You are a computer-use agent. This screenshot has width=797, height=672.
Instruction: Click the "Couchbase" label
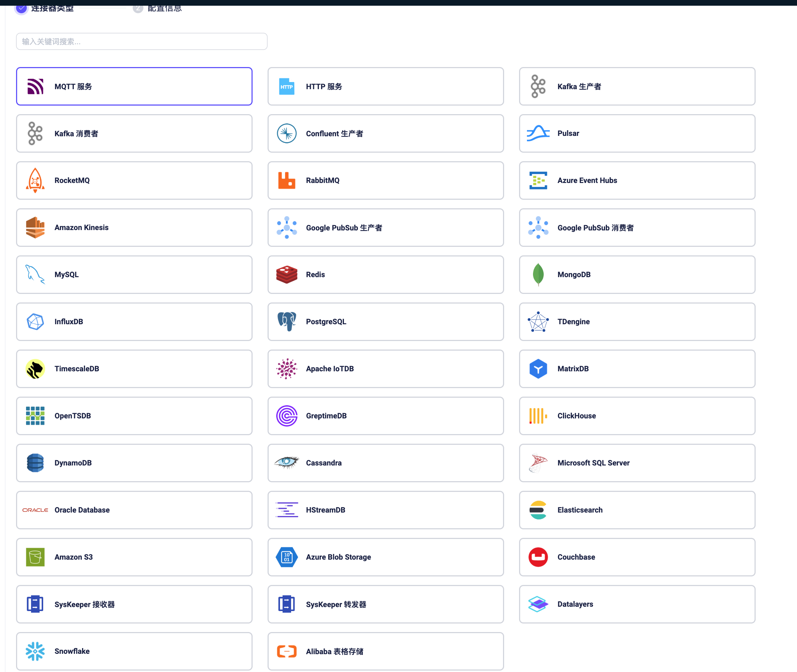(576, 557)
